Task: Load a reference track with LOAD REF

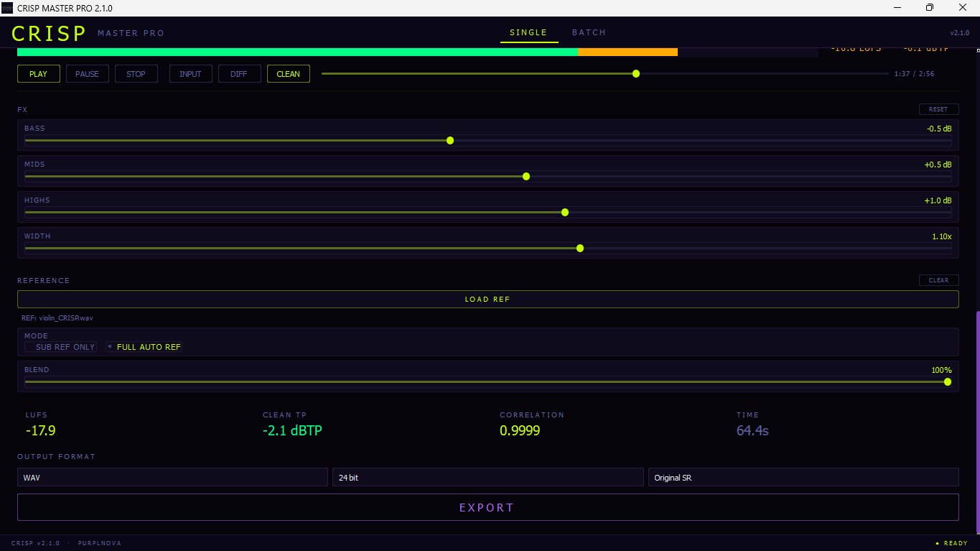Action: [487, 299]
